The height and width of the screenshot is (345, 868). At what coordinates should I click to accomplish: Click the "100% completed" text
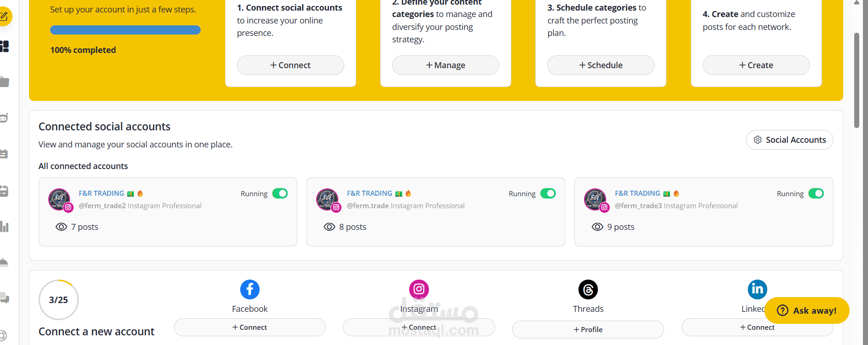83,50
